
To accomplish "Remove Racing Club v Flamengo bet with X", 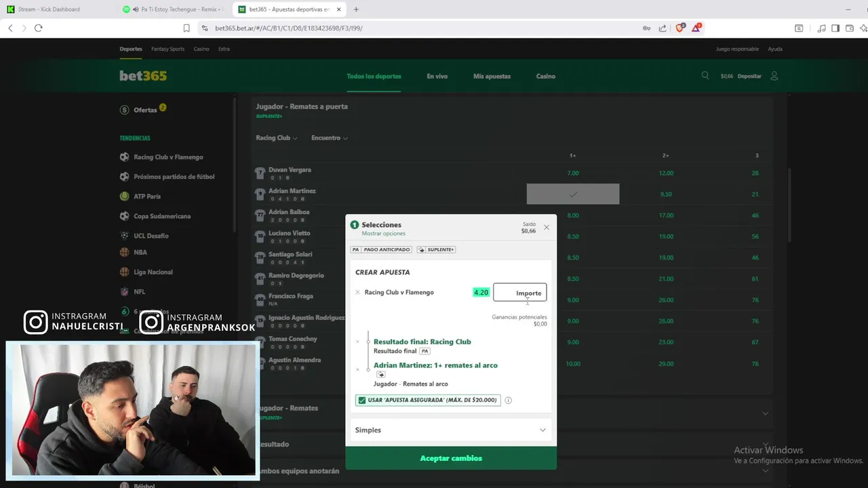I will (357, 292).
